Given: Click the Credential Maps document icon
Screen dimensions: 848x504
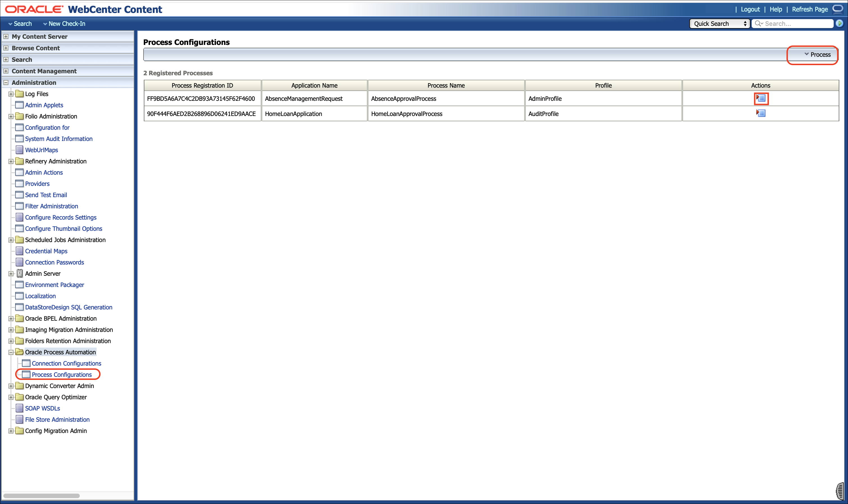Looking at the screenshot, I should click(x=20, y=251).
